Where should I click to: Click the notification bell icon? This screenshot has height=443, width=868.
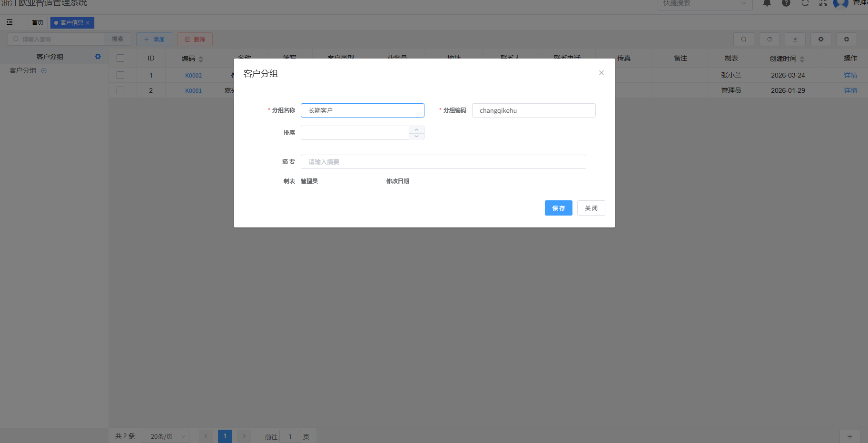tap(767, 3)
